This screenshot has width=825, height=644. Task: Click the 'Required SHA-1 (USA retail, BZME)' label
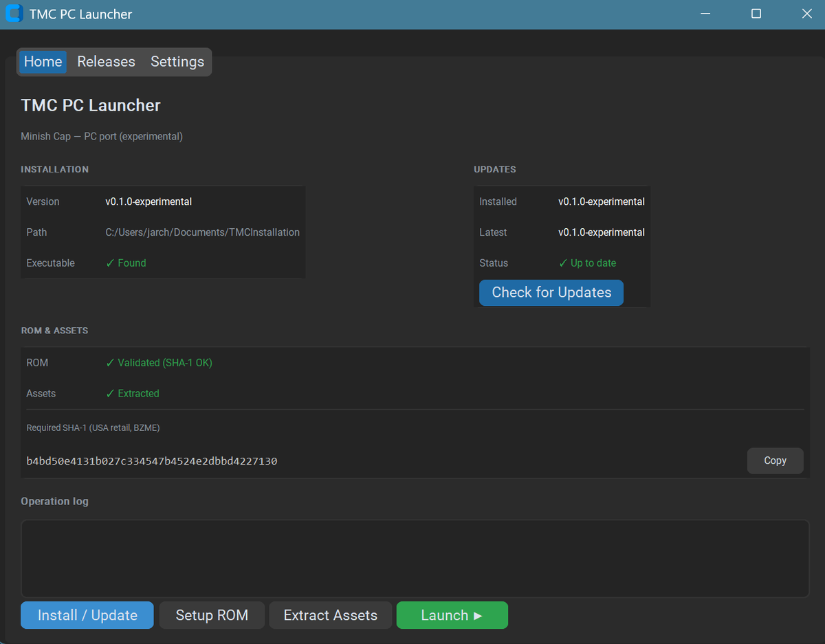[93, 428]
